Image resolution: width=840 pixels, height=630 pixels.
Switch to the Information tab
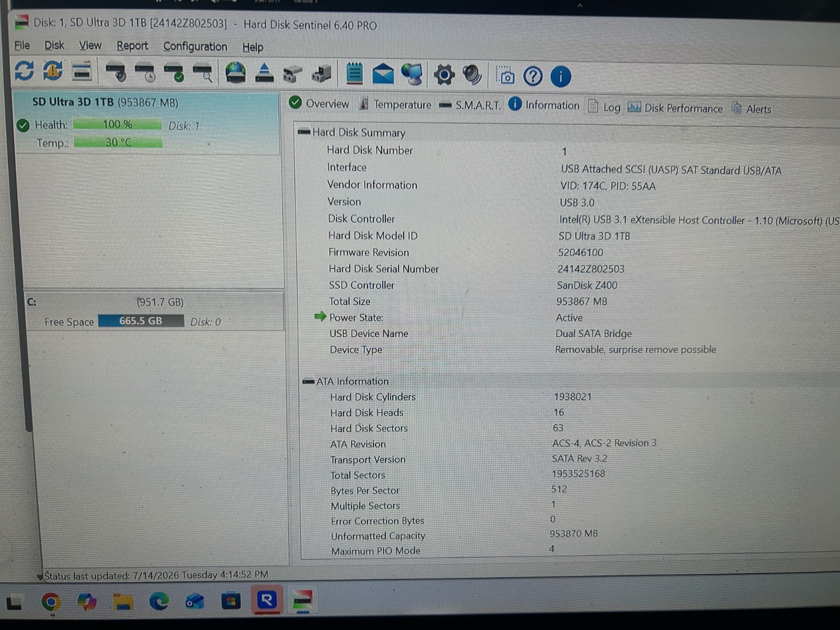click(544, 105)
